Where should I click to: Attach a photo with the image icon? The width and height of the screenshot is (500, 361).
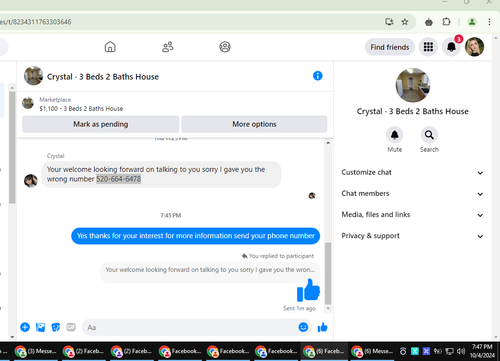click(40, 327)
